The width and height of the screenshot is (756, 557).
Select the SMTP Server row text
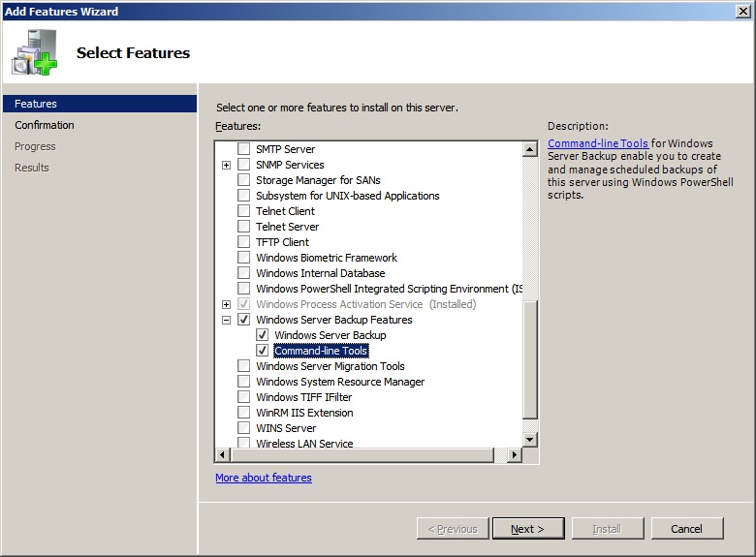pos(285,149)
